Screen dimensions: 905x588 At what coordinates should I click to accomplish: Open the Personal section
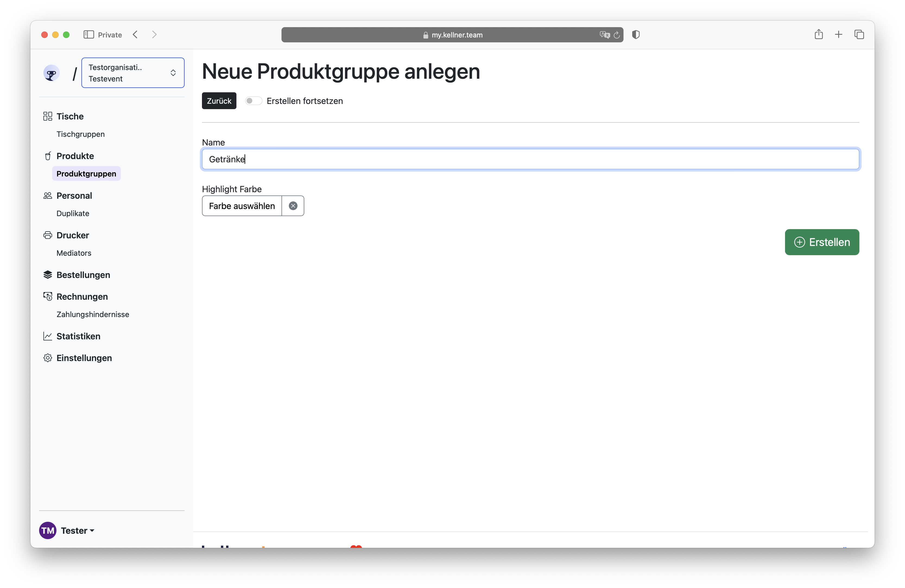pyautogui.click(x=74, y=195)
